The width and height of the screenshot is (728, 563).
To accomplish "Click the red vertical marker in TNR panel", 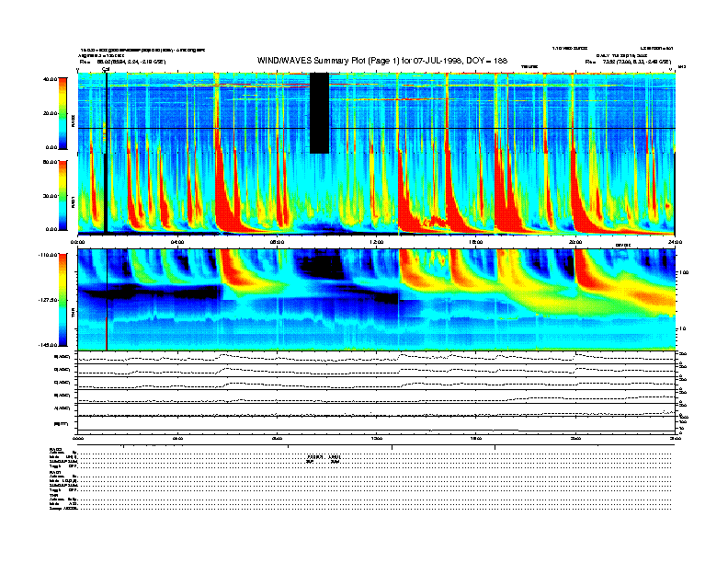I will coord(107,334).
